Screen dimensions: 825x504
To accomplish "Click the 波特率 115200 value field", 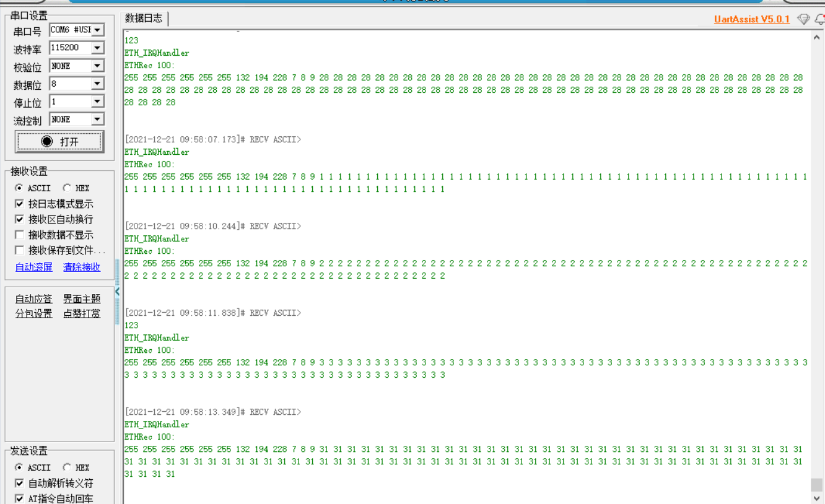I will click(x=71, y=48).
